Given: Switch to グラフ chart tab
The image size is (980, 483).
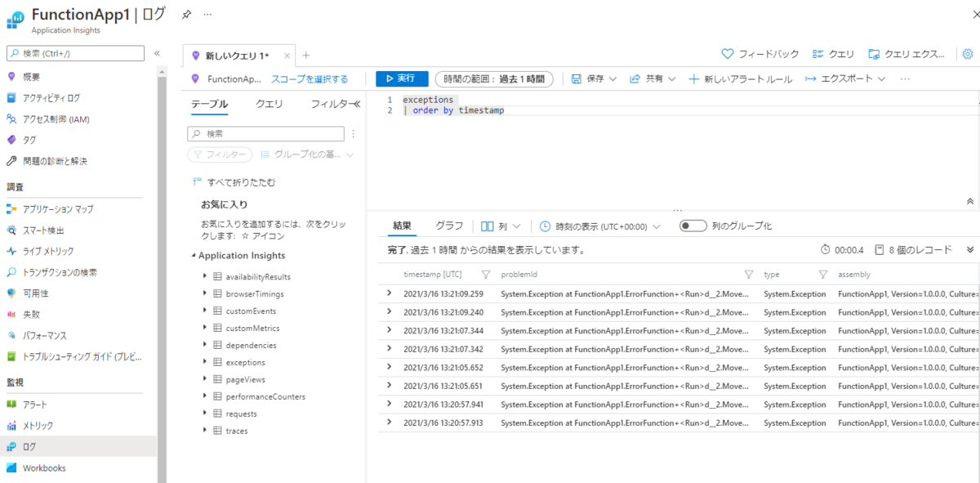Looking at the screenshot, I should click(x=449, y=226).
